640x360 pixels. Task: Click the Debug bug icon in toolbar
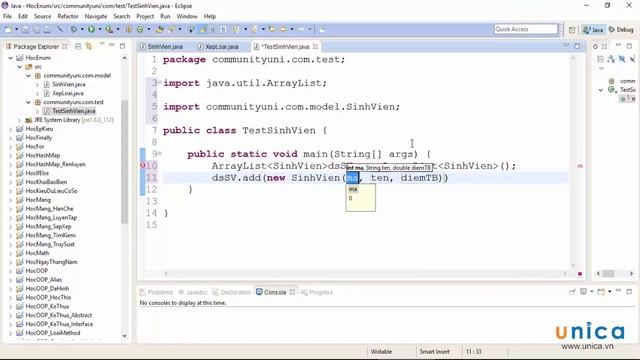coord(73,29)
